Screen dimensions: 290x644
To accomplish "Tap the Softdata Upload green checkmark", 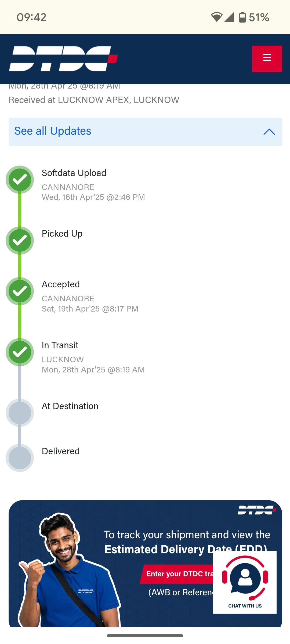I will (20, 180).
